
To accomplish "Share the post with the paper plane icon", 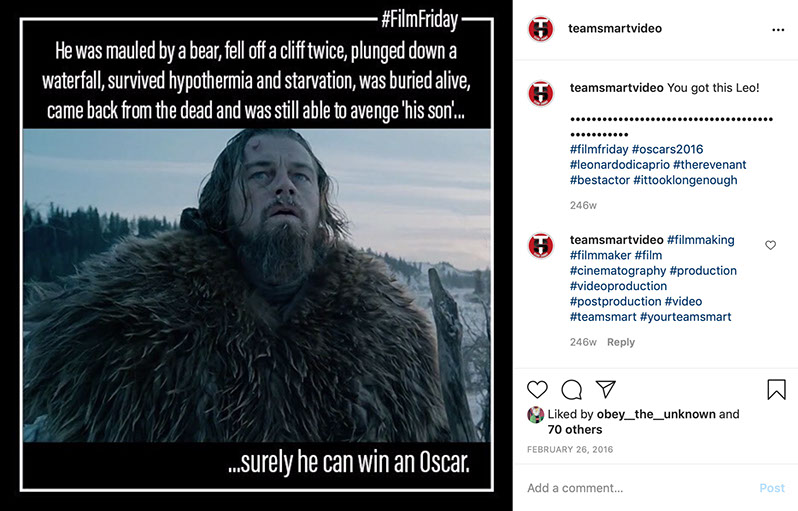I will click(x=605, y=389).
